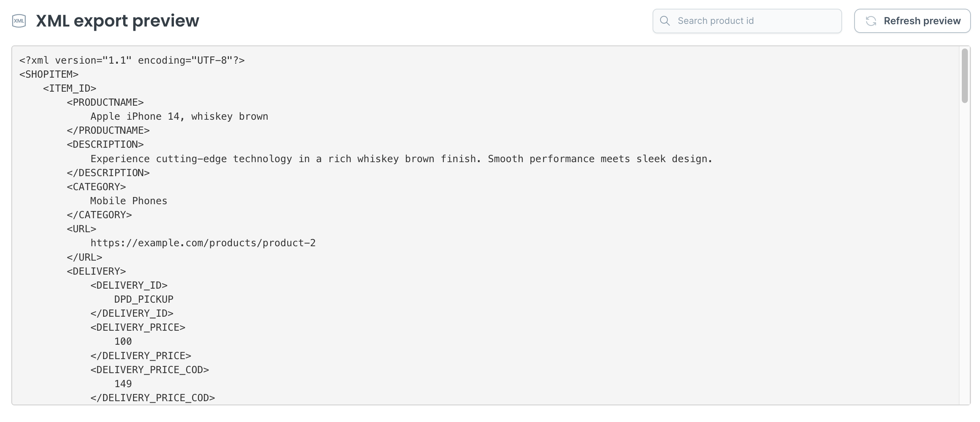Viewport: 980px width, 422px height.
Task: Click the XML export preview heading
Action: [x=117, y=21]
